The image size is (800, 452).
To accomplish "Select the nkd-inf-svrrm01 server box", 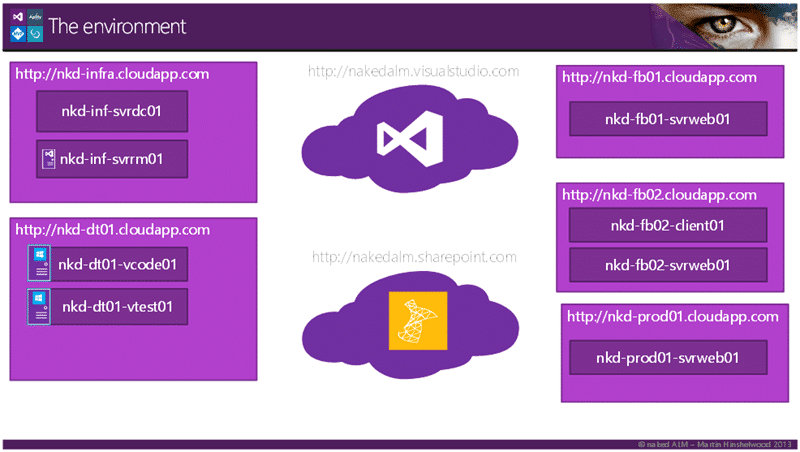I will click(x=112, y=159).
